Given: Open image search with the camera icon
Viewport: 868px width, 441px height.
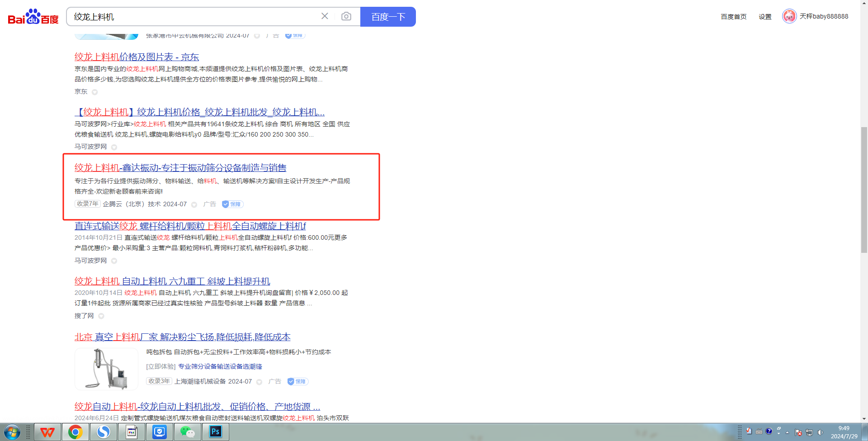Looking at the screenshot, I should [346, 16].
